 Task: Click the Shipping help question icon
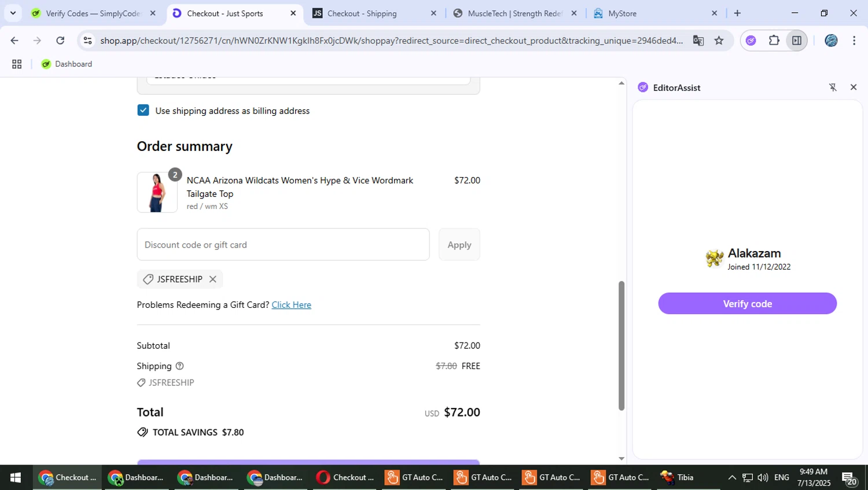179,366
